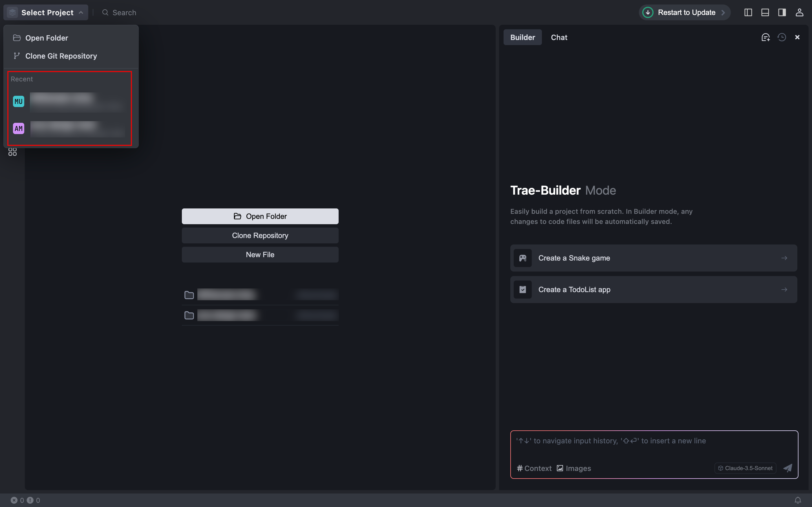Choose Clone Git Repository from menu
Image resolution: width=812 pixels, height=507 pixels.
(61, 56)
